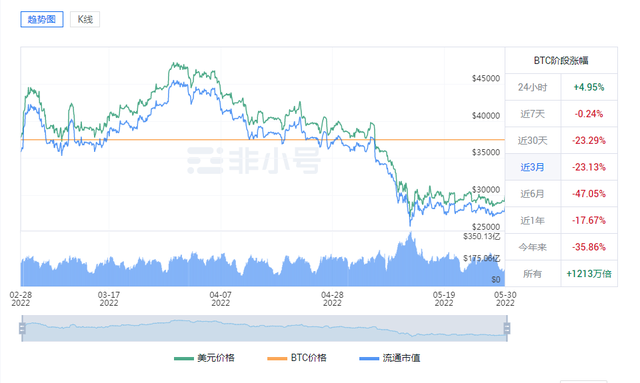640x383 pixels.
Task: Switch to the K线 tab
Action: tap(85, 19)
